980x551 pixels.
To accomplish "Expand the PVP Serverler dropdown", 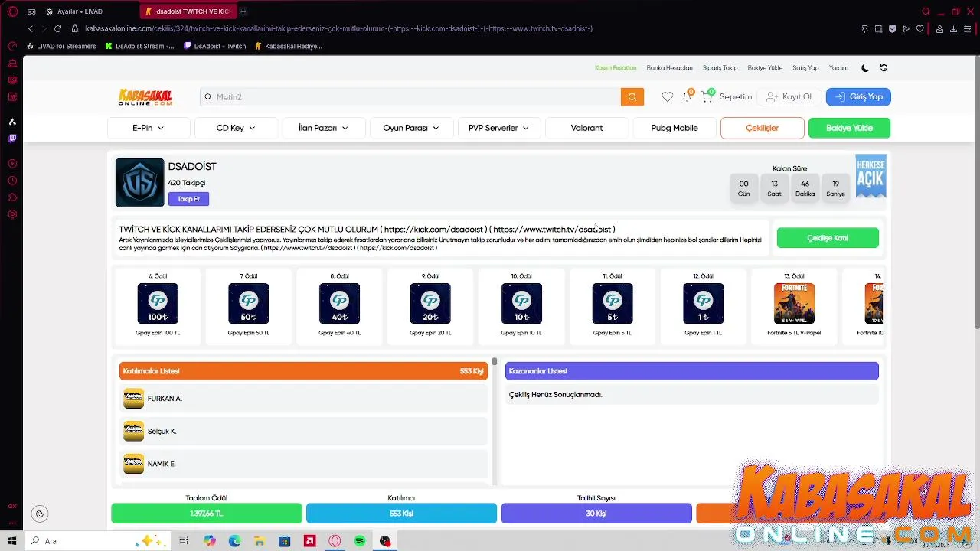I will pyautogui.click(x=499, y=128).
